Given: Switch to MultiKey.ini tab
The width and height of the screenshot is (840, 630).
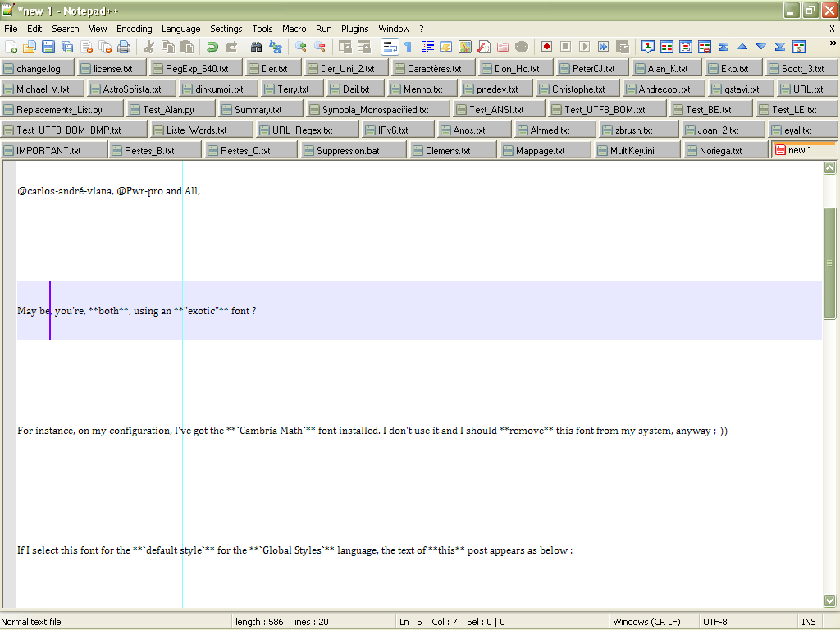Looking at the screenshot, I should pos(637,151).
